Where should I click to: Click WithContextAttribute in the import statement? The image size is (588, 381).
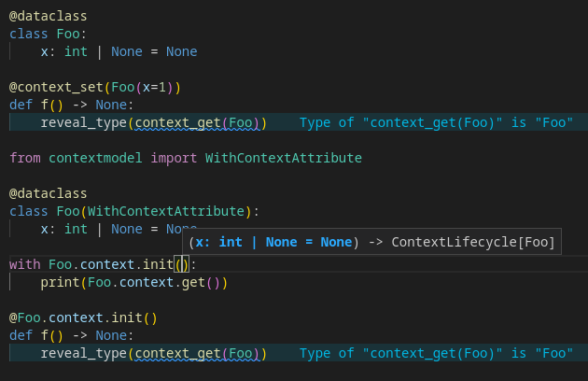tap(283, 158)
